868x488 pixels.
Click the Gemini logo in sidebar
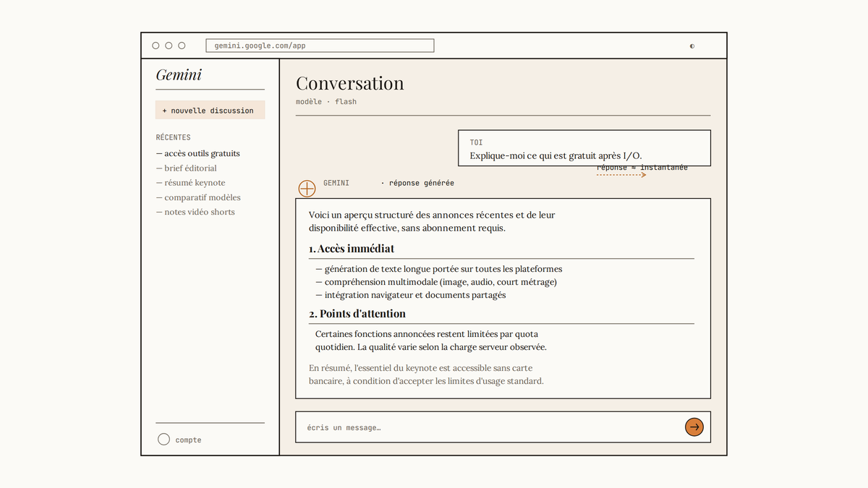179,74
